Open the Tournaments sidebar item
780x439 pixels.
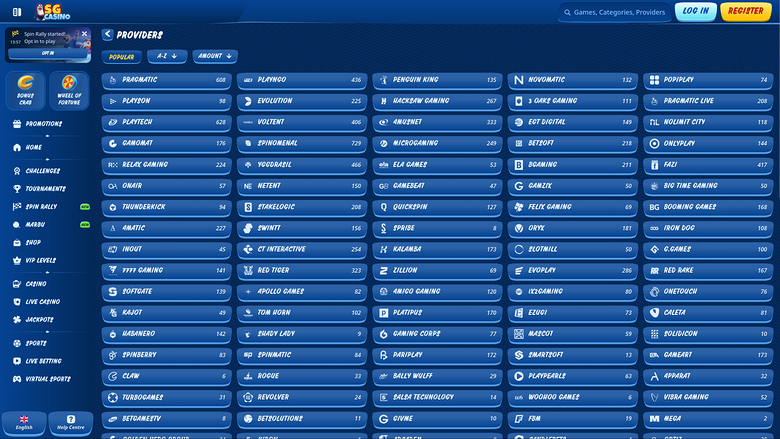(45, 188)
